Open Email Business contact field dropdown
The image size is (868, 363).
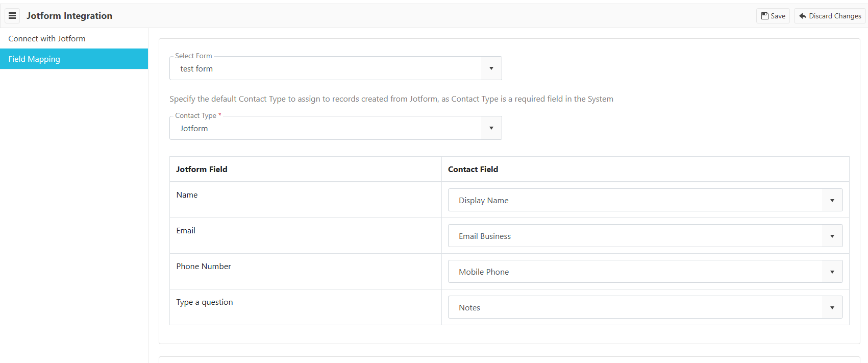point(645,236)
